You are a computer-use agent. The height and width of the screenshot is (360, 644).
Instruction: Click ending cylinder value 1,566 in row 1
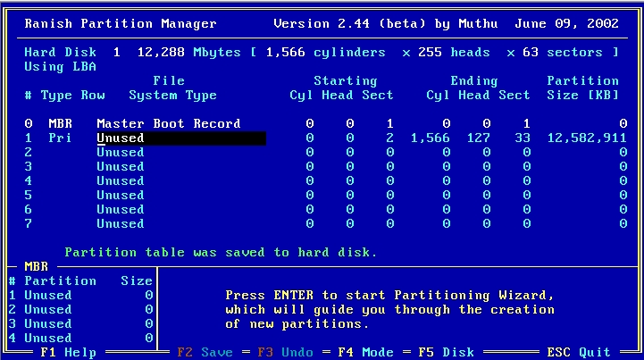click(x=431, y=138)
